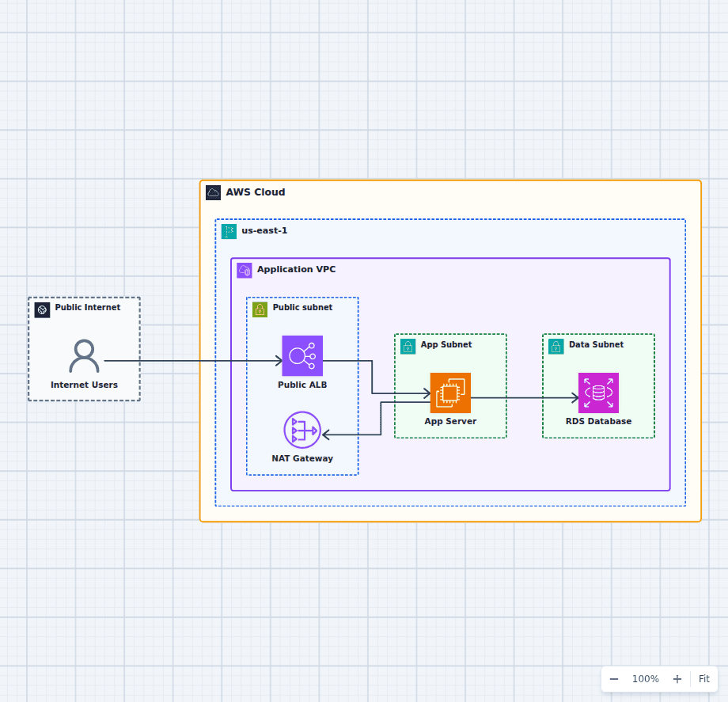Fit the diagram to the view
The image size is (728, 702).
click(703, 679)
